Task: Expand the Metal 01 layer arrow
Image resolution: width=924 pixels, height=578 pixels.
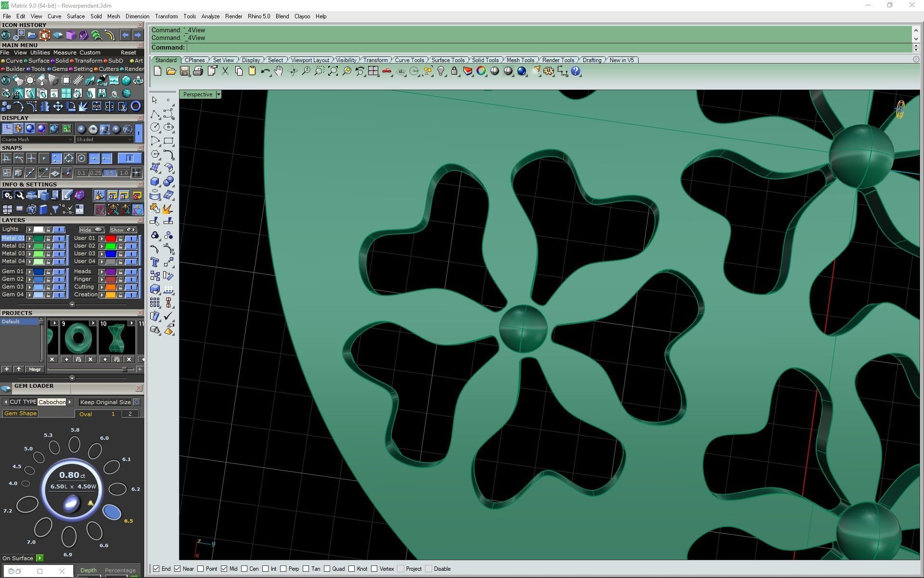Action: coord(29,238)
